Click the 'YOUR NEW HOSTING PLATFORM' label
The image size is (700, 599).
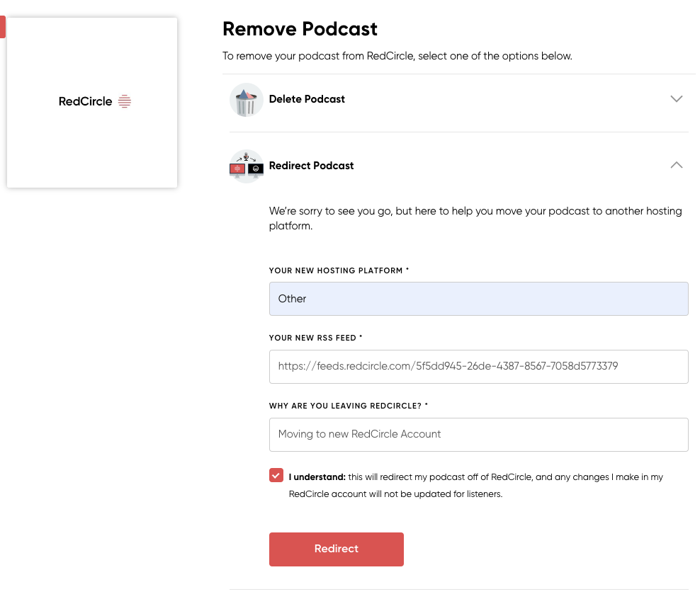[339, 270]
